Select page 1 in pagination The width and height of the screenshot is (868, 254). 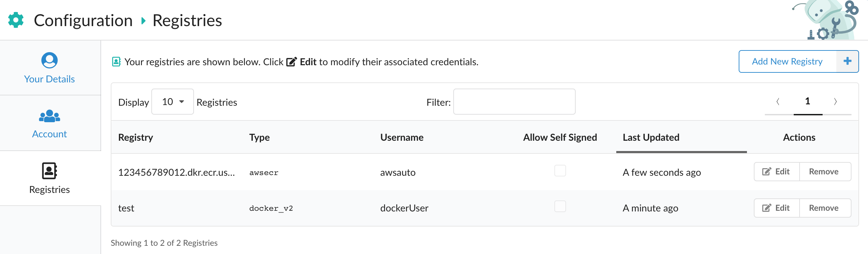coord(807,102)
